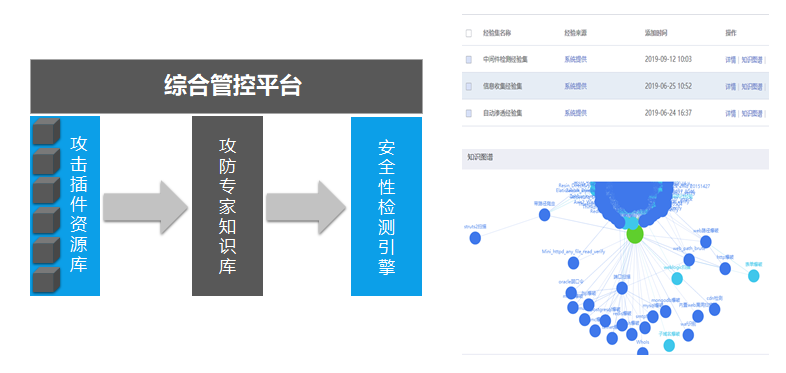The width and height of the screenshot is (786, 373).
Task: Click the 综合管控平台 banner
Action: coord(226,86)
